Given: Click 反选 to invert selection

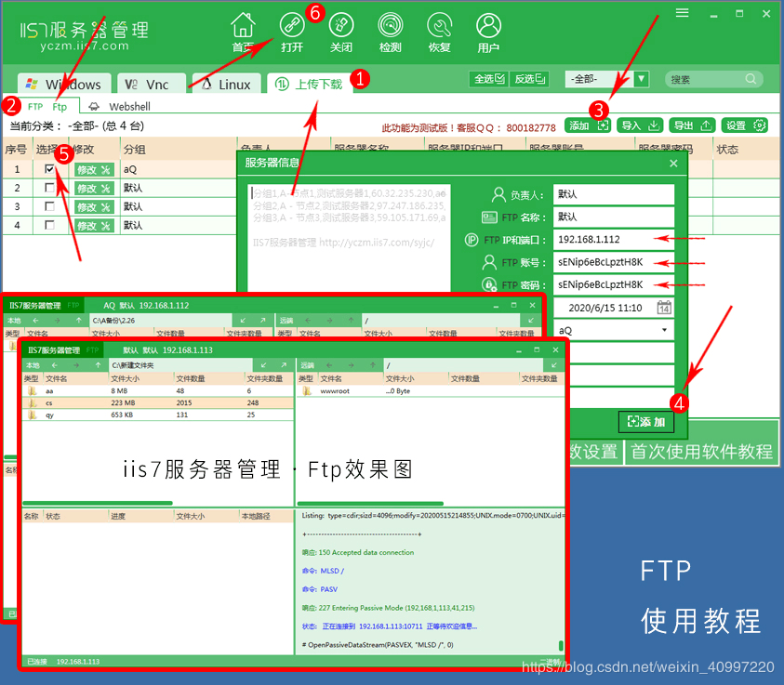Looking at the screenshot, I should [530, 79].
